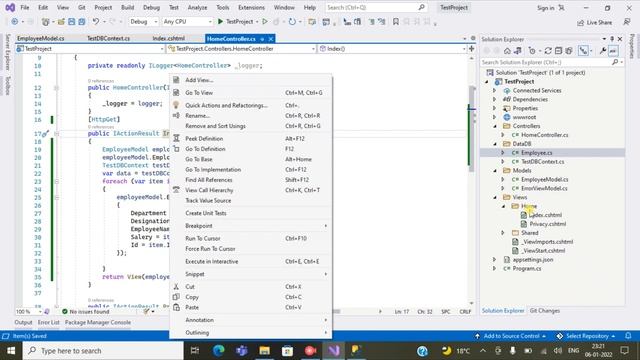Screen dimensions: 640x360
Task: Click Select Repository button
Action: tap(586, 336)
